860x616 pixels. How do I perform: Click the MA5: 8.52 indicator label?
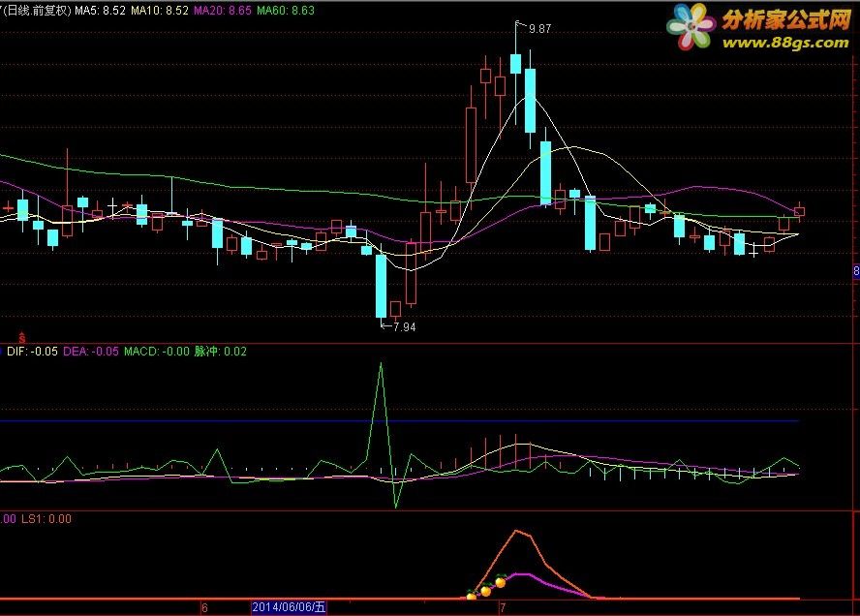(x=100, y=11)
